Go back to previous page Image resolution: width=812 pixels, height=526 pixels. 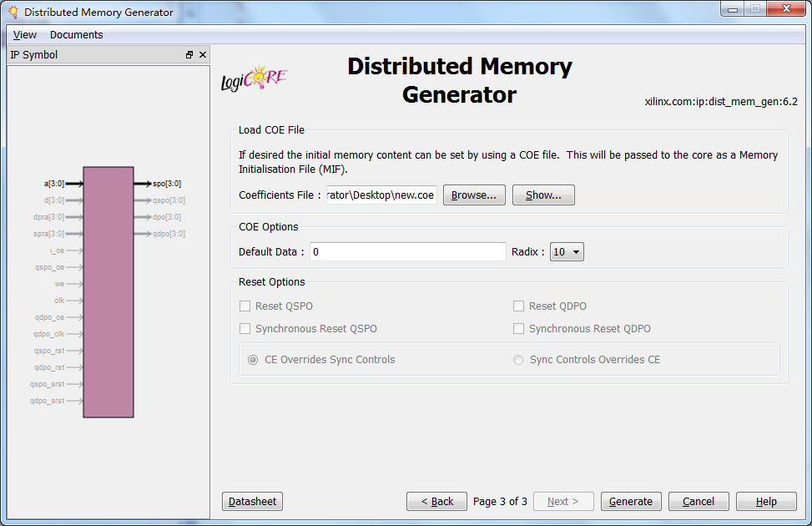pos(436,501)
